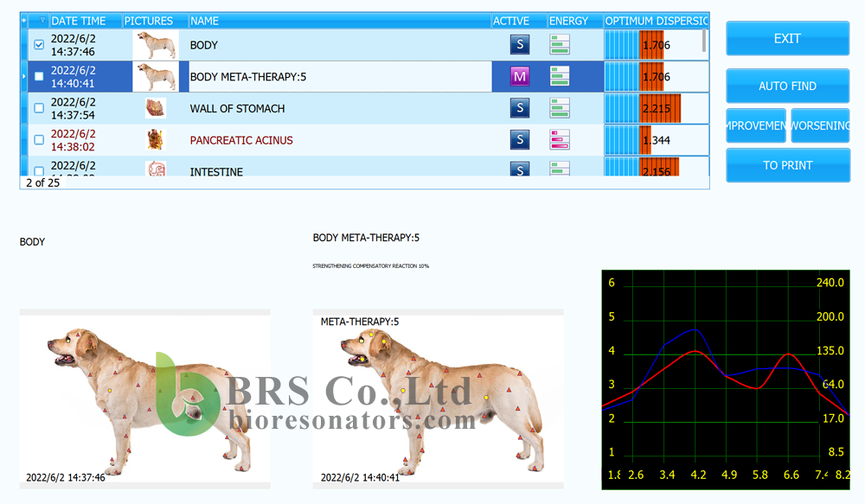The width and height of the screenshot is (865, 504).
Task: Click the ENERGY column header
Action: click(575, 21)
